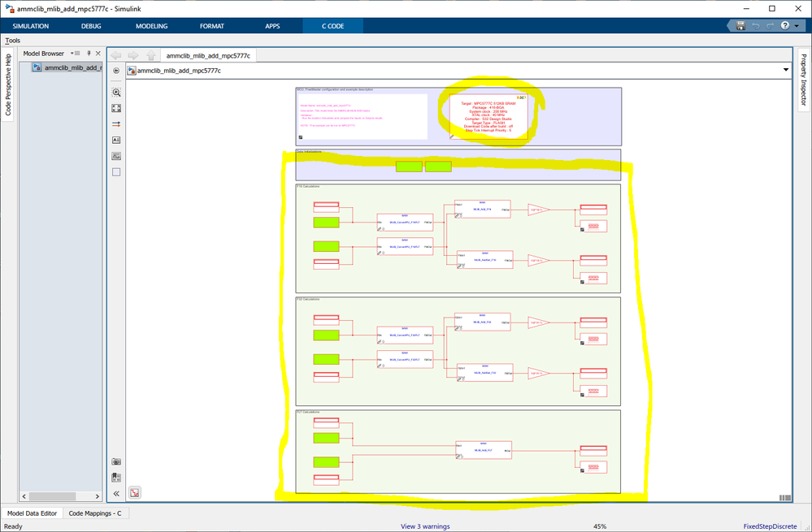The image size is (812, 532).
Task: Select the C CODE tab
Action: click(332, 26)
